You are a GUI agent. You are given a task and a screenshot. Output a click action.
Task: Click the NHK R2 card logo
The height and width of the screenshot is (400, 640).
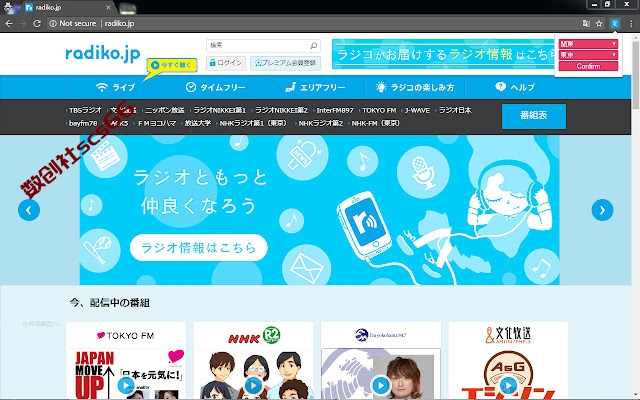(254, 336)
